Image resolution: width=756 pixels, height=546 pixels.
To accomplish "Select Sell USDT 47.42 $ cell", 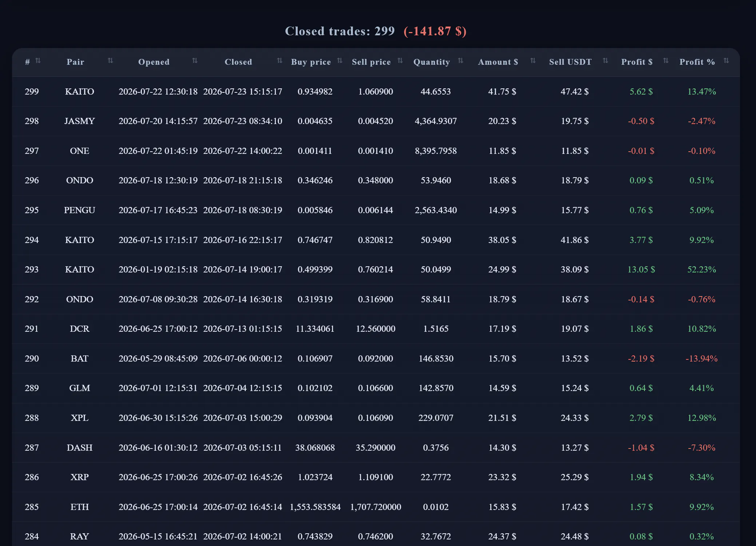I will tap(574, 92).
